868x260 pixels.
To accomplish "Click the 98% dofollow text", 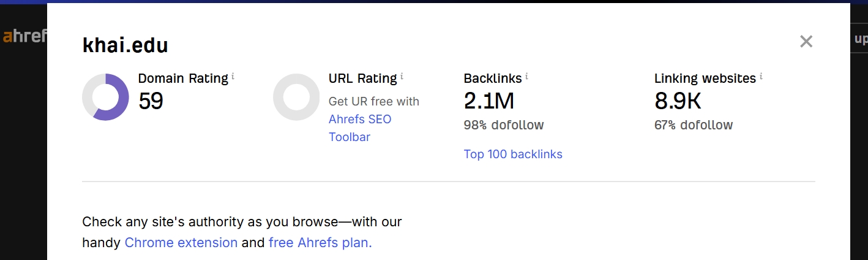I will 504,125.
